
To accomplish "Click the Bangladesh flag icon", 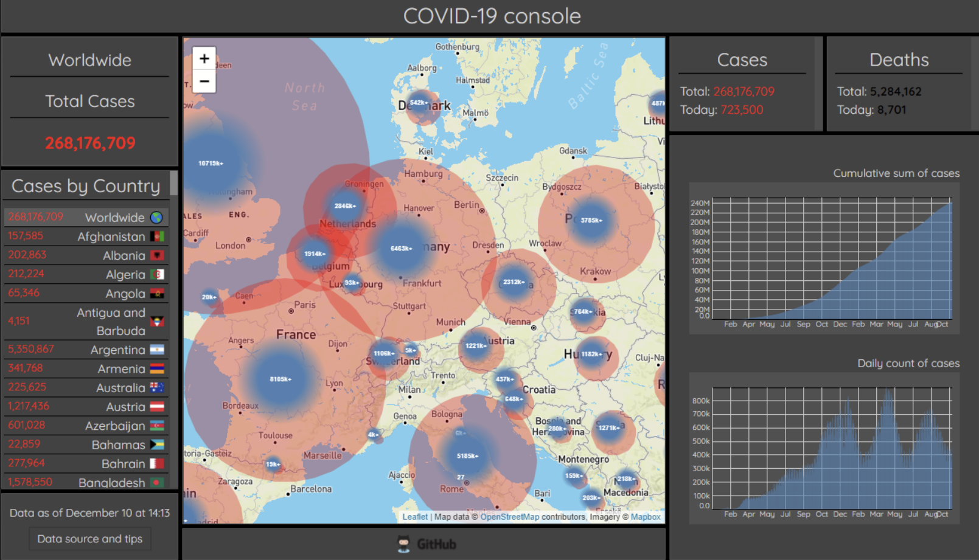I will pyautogui.click(x=157, y=482).
